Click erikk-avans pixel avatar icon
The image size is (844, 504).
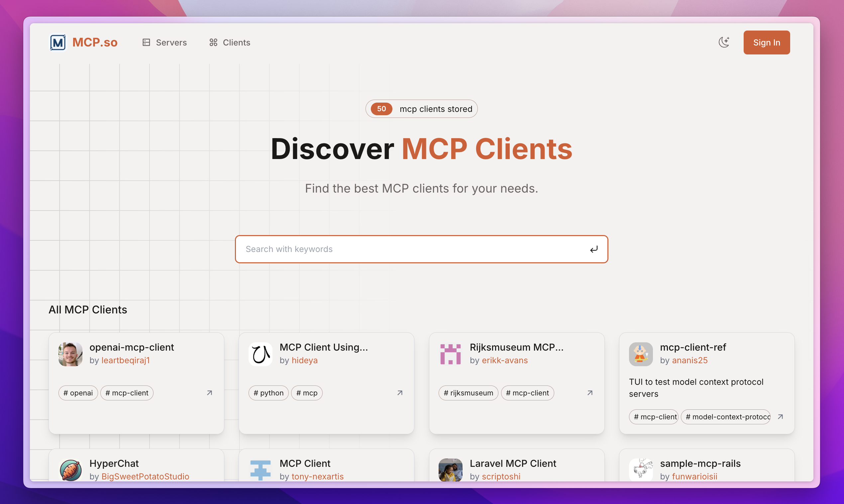(x=450, y=354)
